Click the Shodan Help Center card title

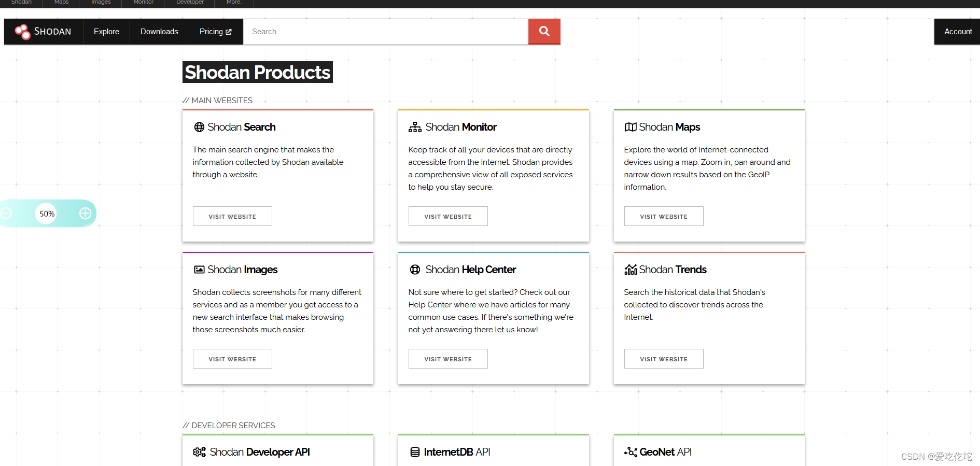[471, 270]
